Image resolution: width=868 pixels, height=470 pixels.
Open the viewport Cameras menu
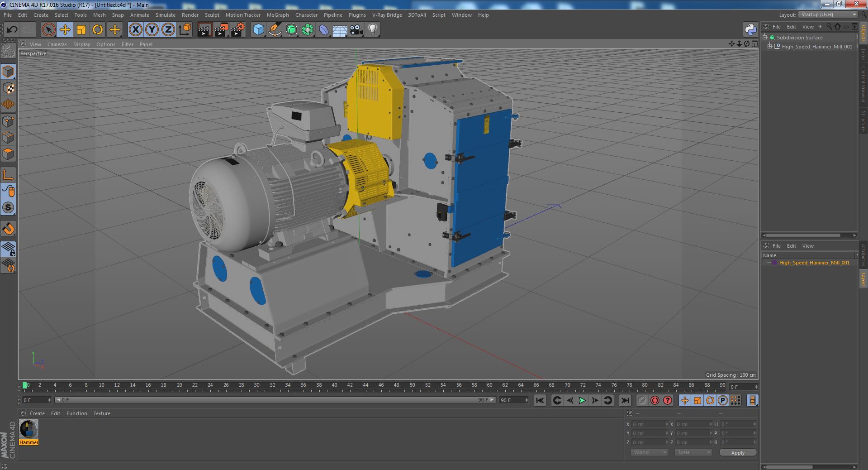coord(57,44)
